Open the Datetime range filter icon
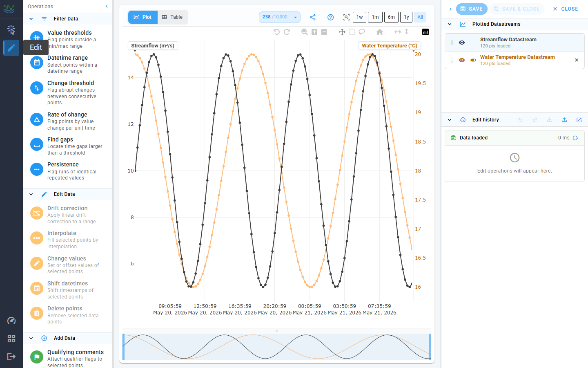 [37, 63]
